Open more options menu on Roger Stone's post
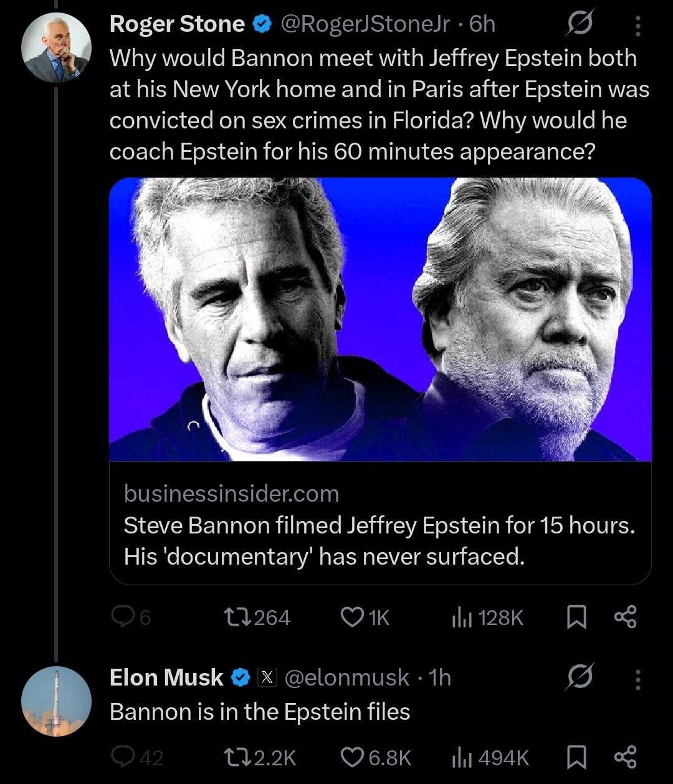The height and width of the screenshot is (784, 673). (637, 27)
